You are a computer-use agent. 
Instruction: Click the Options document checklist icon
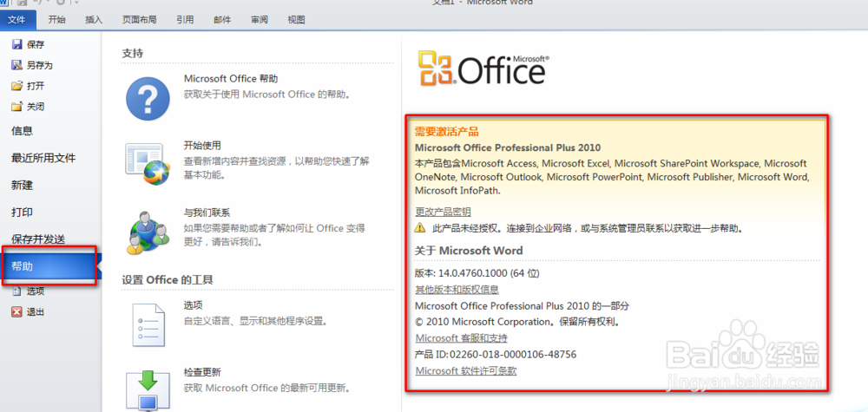coord(148,324)
